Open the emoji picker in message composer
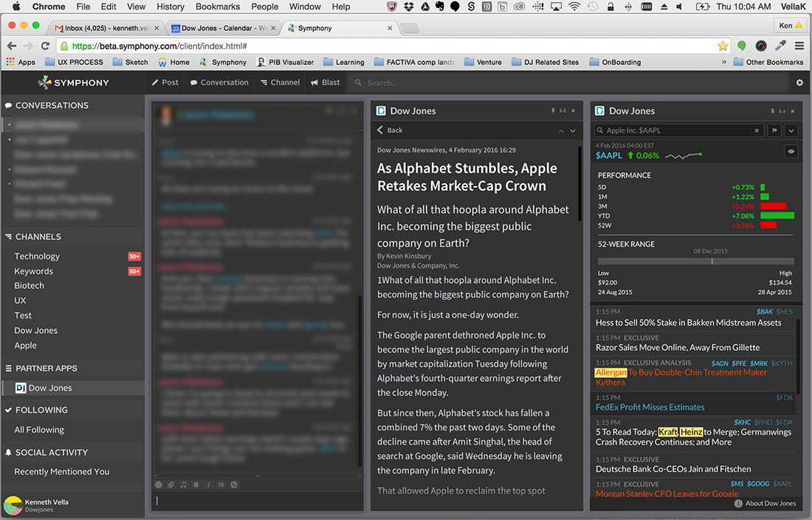This screenshot has height=520, width=812. 159,485
